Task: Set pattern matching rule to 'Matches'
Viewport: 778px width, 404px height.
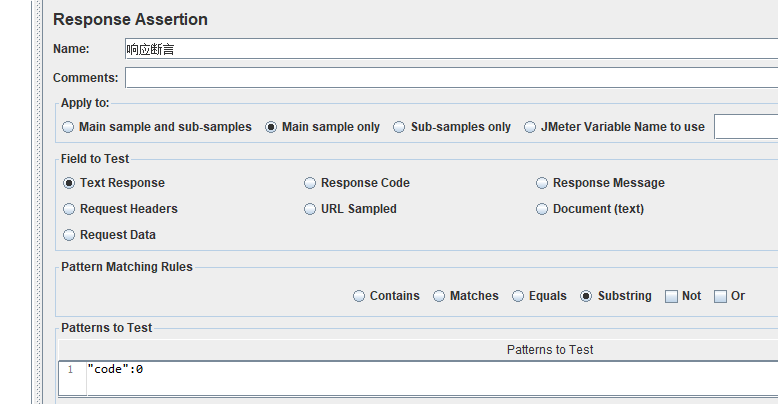Action: 439,296
